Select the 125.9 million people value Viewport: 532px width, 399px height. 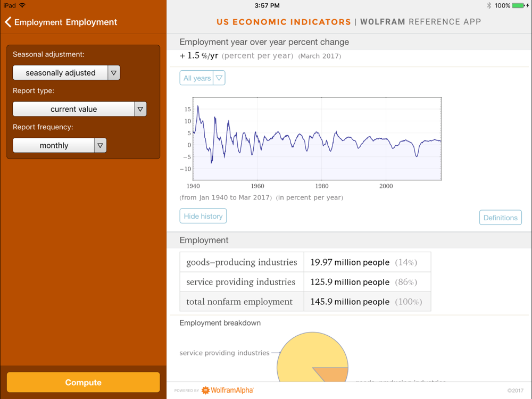[x=350, y=282]
